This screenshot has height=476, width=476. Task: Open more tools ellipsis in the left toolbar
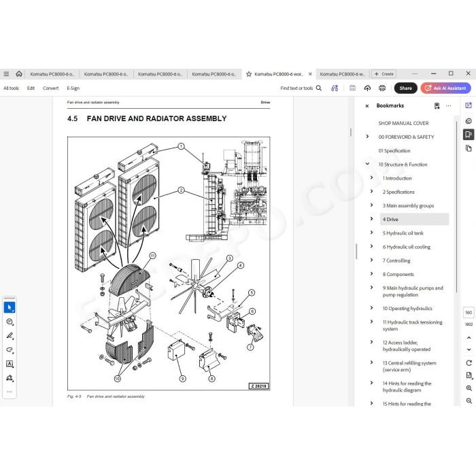[10, 392]
